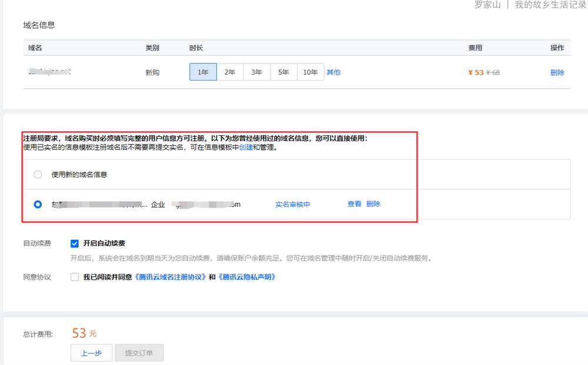Select the 10年 duration option
588x365 pixels.
click(310, 72)
